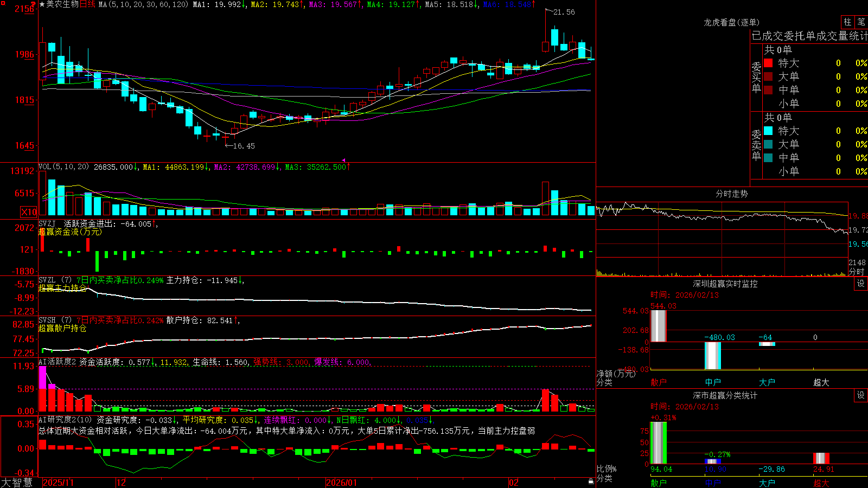Screen dimensions: 868x488
Task: Click the 美农生物 stock name
Action: click(62, 4)
